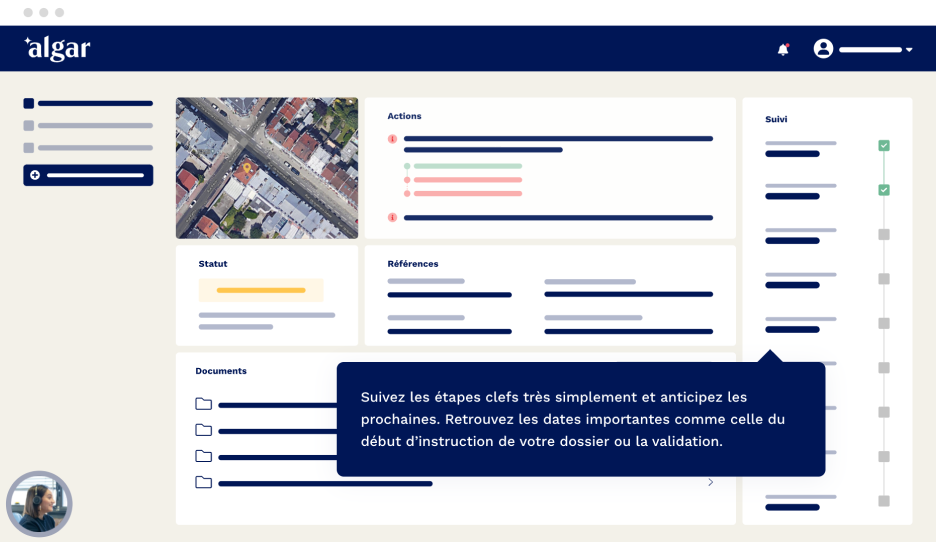This screenshot has height=542, width=936.
Task: Select the first dark sidebar menu item
Action: pos(88,103)
